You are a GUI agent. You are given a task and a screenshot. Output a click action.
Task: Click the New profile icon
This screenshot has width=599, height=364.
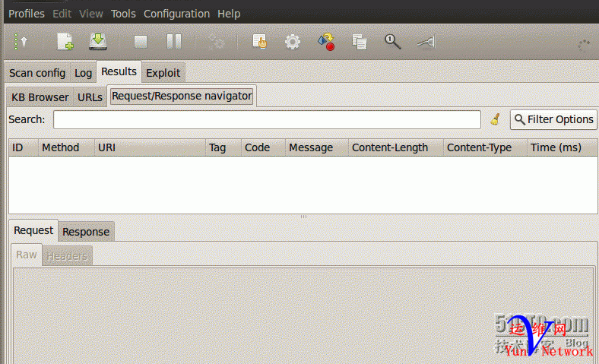[x=65, y=42]
